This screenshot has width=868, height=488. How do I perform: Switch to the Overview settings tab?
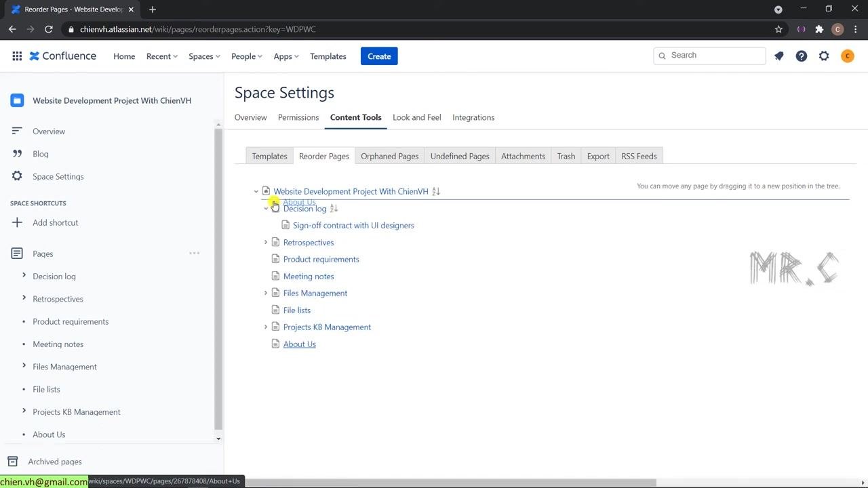coord(251,117)
